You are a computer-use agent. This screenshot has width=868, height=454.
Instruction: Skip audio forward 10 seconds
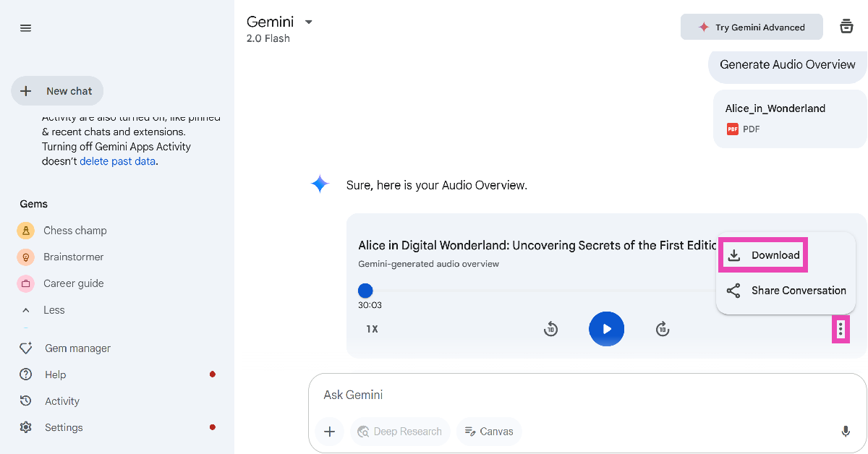click(663, 330)
